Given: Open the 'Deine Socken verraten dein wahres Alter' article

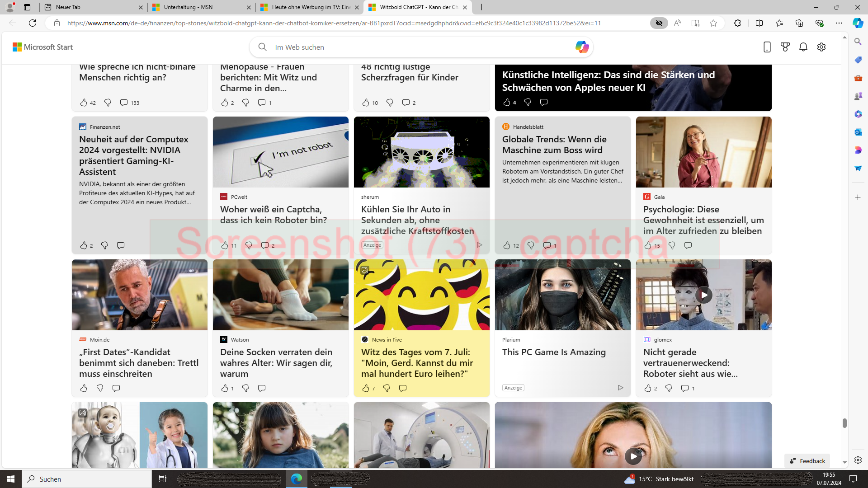Looking at the screenshot, I should point(276,362).
